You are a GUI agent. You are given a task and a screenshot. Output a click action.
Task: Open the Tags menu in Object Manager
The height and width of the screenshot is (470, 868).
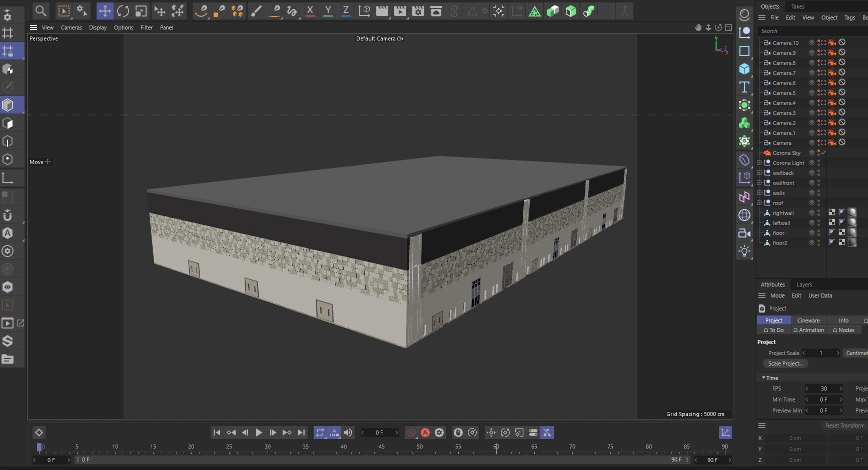point(849,17)
